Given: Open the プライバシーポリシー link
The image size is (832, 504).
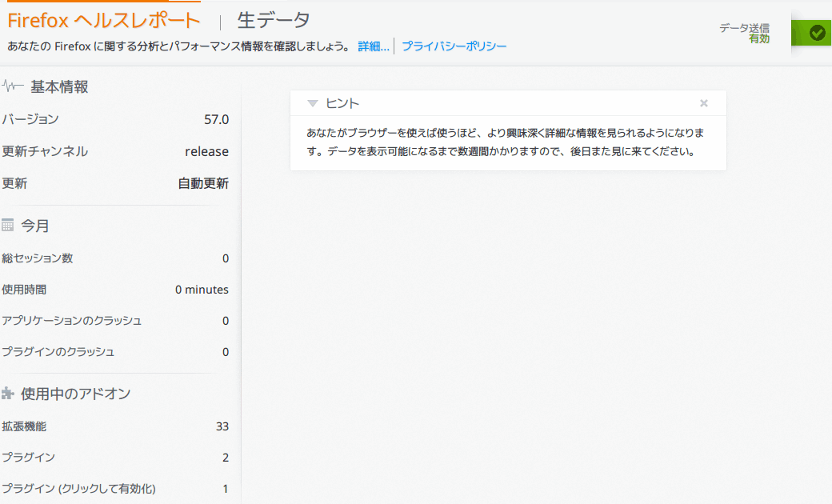Looking at the screenshot, I should [454, 46].
